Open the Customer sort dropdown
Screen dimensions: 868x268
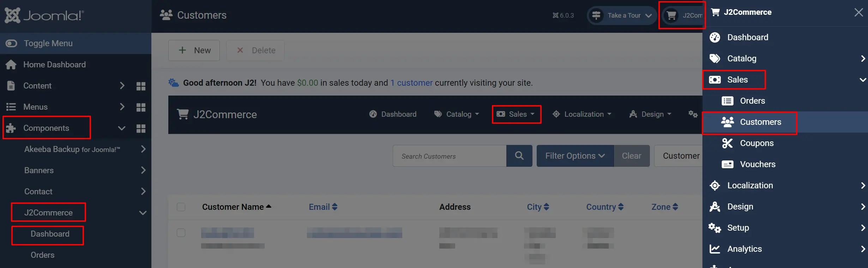(x=678, y=156)
